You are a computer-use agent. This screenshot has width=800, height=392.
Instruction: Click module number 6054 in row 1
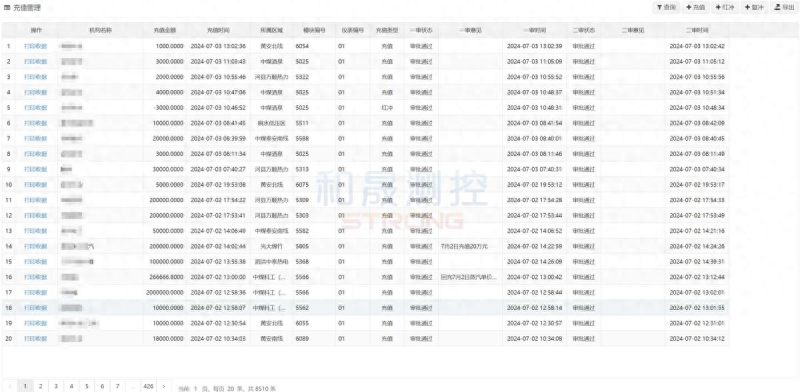[x=302, y=46]
